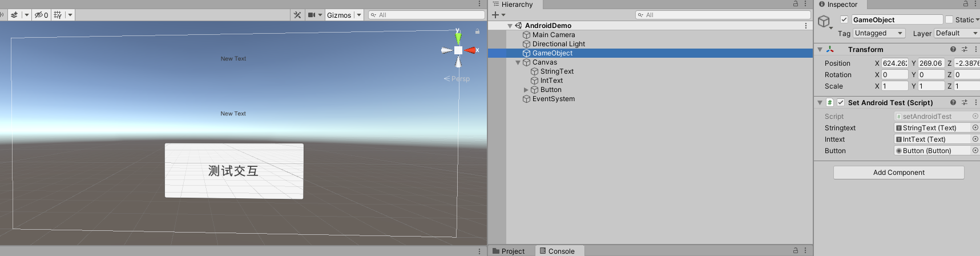Viewport: 980px width, 256px height.
Task: Select the upper New Text in scene
Action: 233,59
